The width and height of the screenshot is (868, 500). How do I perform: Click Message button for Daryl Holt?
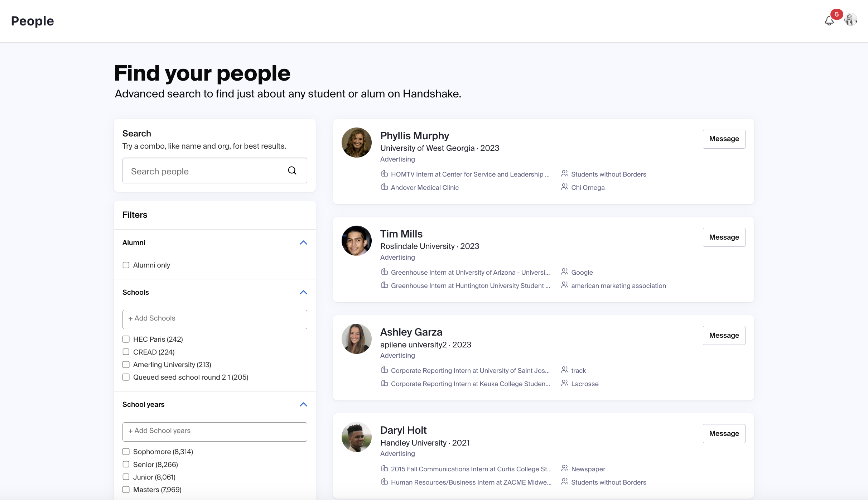(724, 433)
